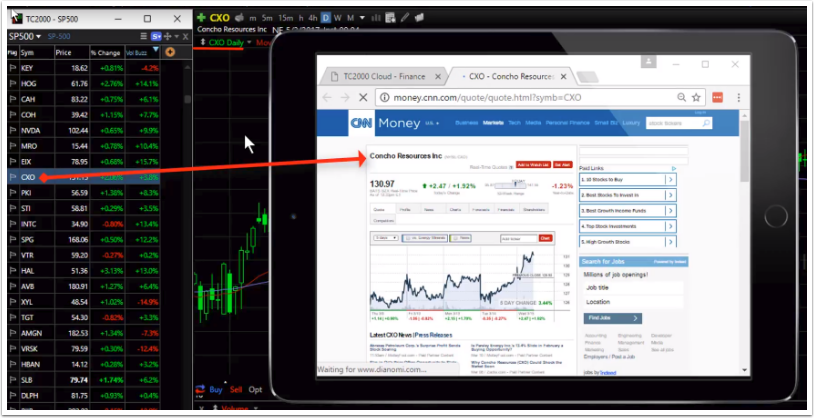814x418 pixels.
Task: Click the search magnifier in CNN Money ticker box
Action: coord(706,124)
